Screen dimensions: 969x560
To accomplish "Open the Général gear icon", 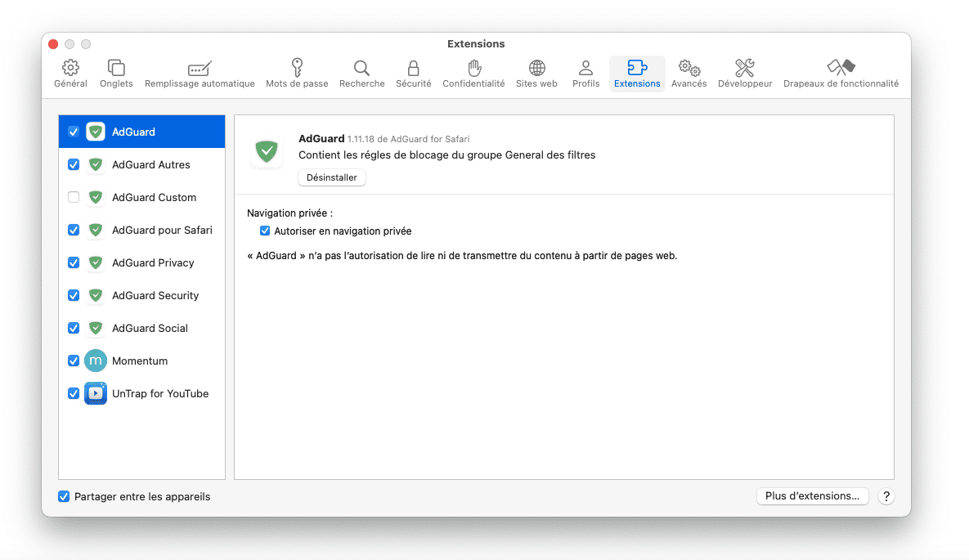I will click(70, 67).
